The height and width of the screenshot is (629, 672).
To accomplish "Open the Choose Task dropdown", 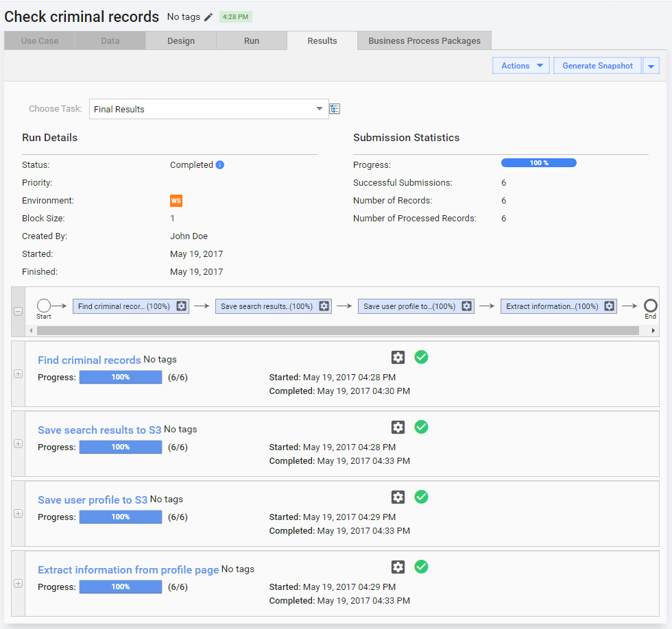I will click(x=208, y=109).
